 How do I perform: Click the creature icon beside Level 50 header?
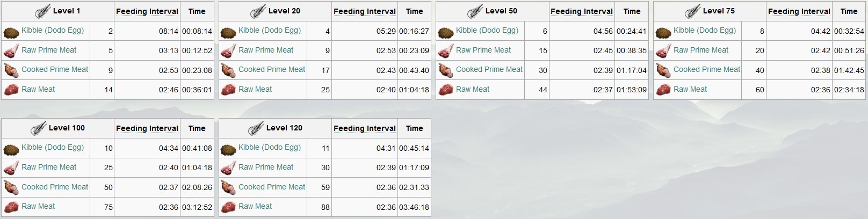click(475, 12)
